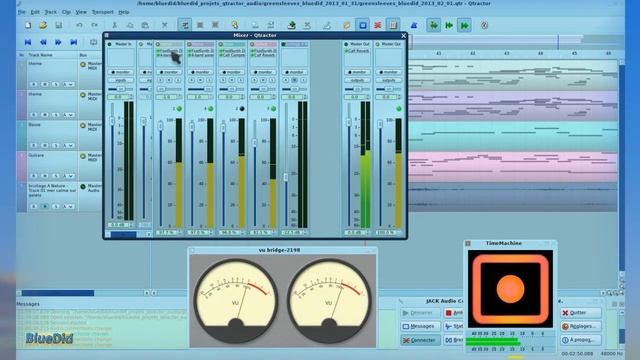Click the dark blue bruitage strip fader handle

pyautogui.click(x=286, y=177)
